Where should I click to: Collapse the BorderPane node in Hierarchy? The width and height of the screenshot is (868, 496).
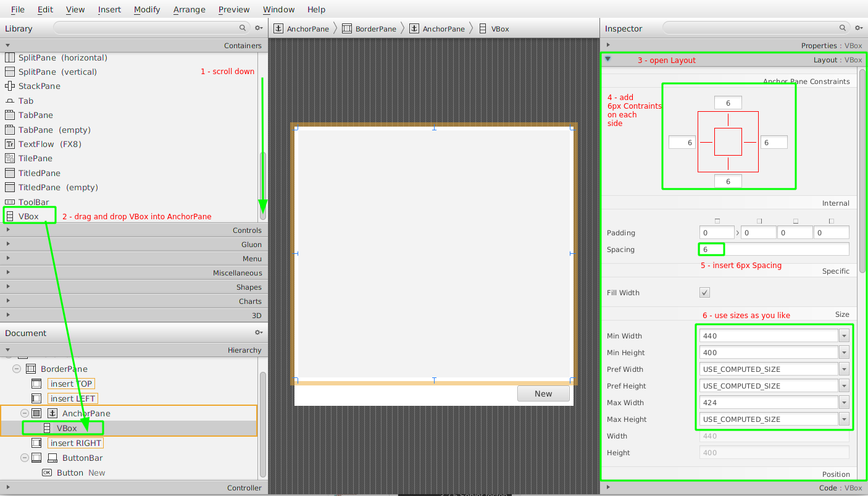pos(17,369)
